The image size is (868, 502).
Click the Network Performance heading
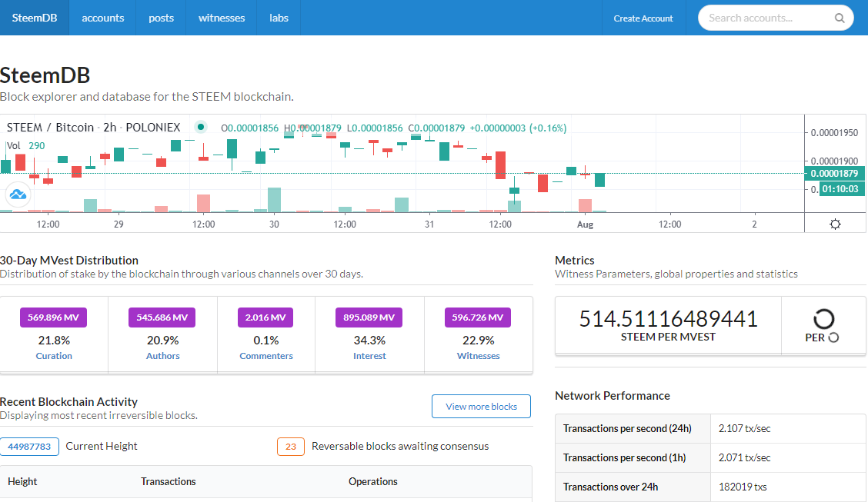click(613, 396)
